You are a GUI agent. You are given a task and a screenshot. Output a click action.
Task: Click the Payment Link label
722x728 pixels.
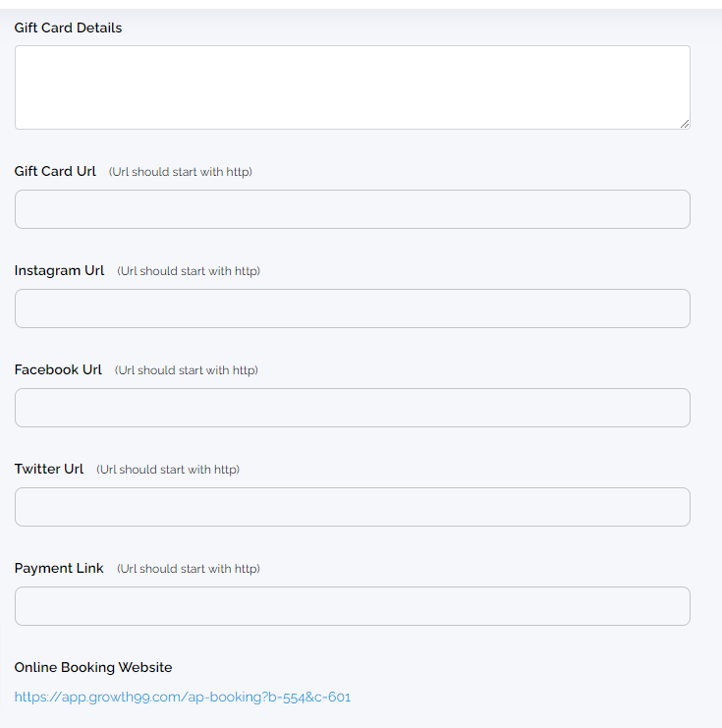coord(59,568)
